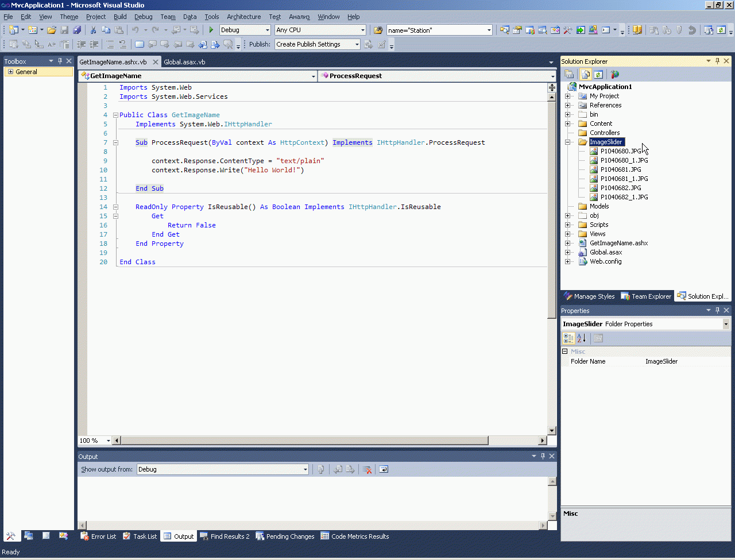Select P1040681.JPG in Solution Explorer

pos(620,169)
